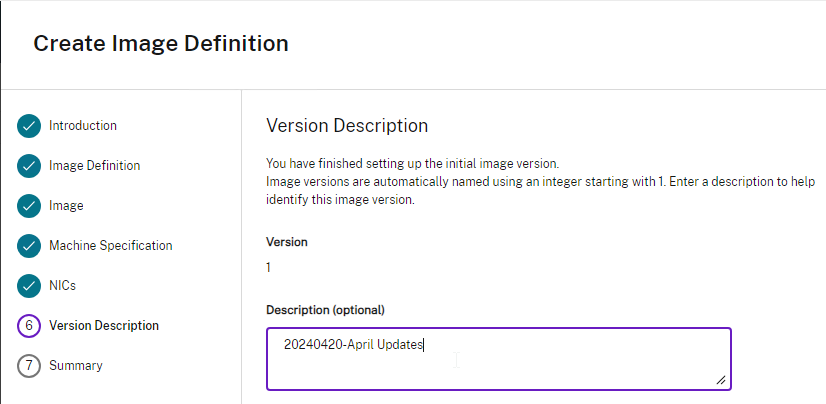Go to the Introduction step
The height and width of the screenshot is (404, 826).
pos(83,126)
